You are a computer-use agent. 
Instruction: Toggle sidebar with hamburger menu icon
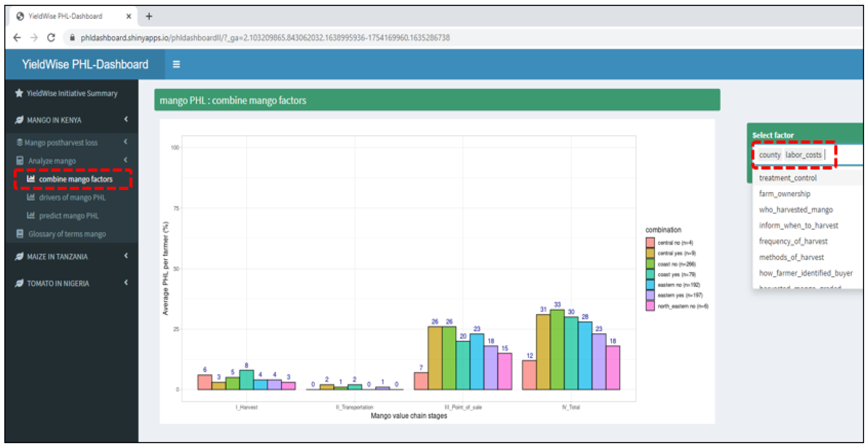(176, 64)
